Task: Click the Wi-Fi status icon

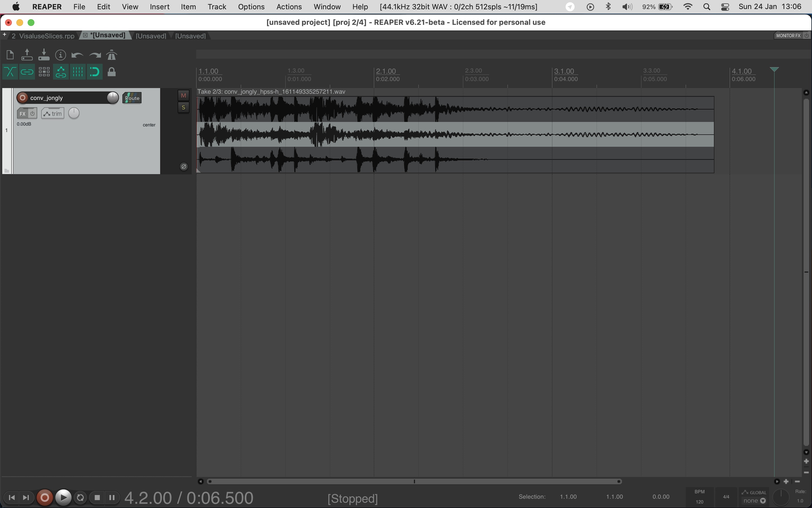Action: pyautogui.click(x=688, y=7)
